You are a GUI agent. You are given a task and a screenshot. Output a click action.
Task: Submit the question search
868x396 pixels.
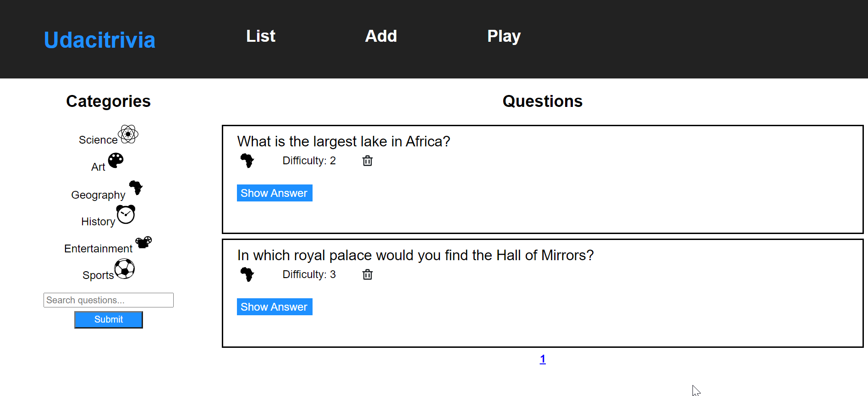tap(109, 320)
